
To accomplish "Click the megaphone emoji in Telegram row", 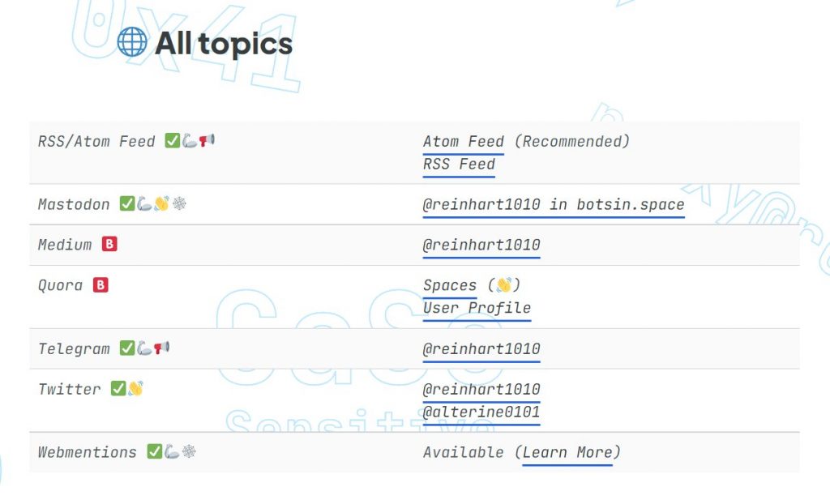I will [162, 348].
